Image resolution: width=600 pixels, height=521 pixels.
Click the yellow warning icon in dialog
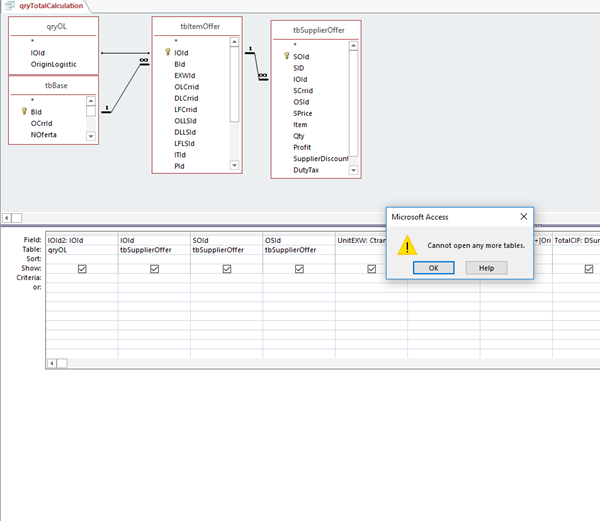[407, 245]
